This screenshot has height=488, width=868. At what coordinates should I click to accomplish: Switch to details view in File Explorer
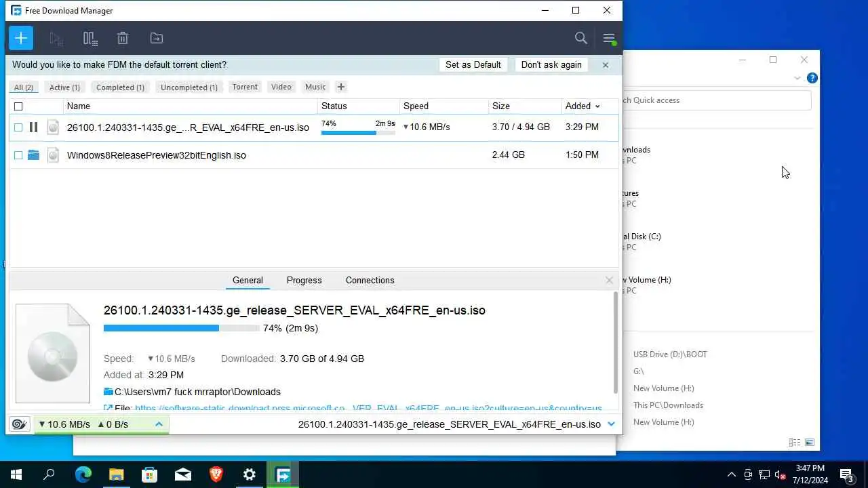[x=795, y=443]
